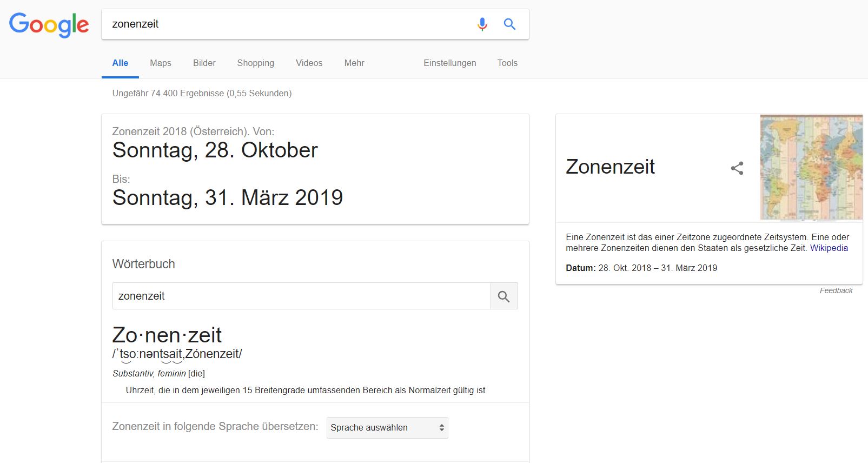Click into the main Google search field
The image size is (868, 463).
point(287,24)
